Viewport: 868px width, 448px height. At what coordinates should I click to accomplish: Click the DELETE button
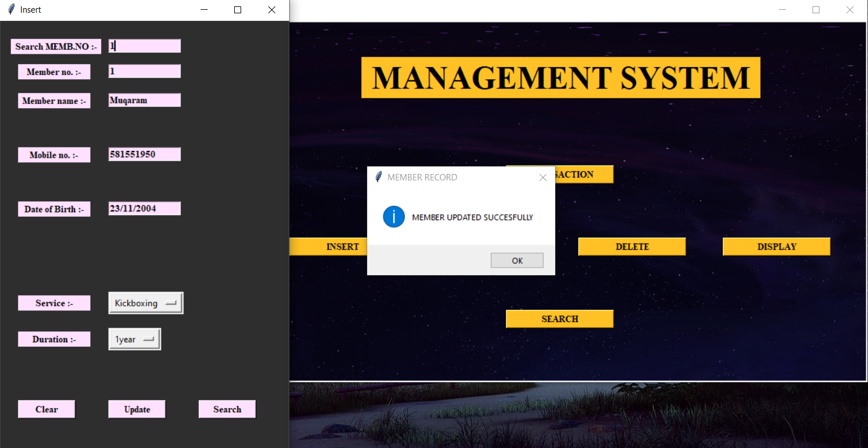(x=631, y=246)
